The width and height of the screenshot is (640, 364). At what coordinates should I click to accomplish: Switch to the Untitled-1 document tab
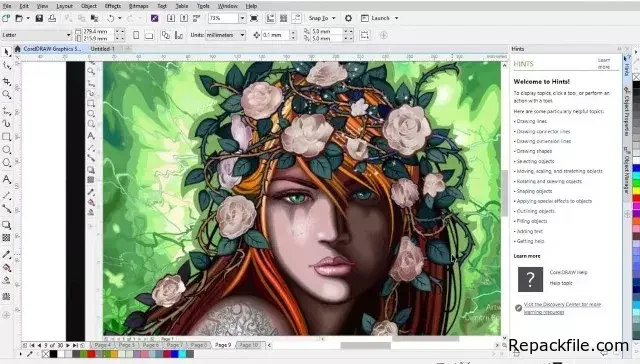point(102,49)
